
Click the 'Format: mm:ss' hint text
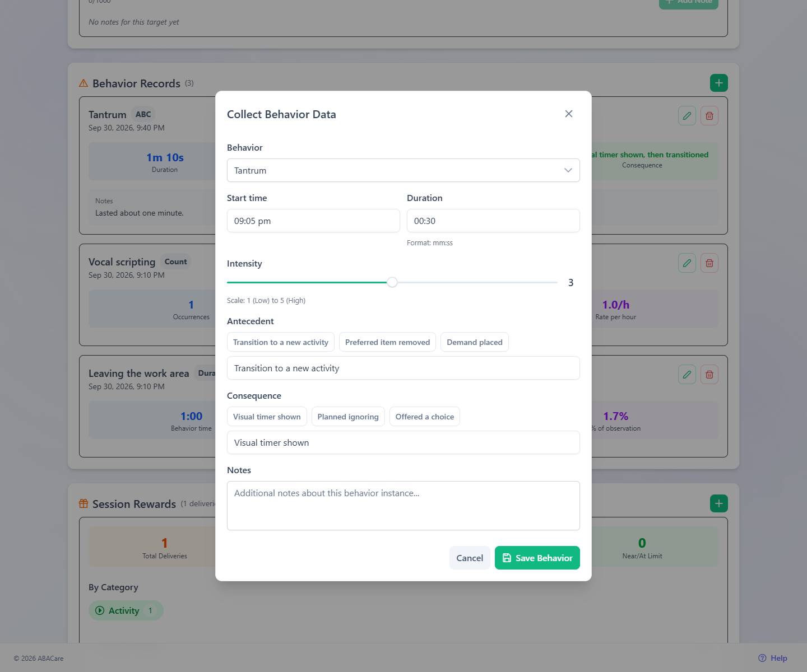point(430,243)
